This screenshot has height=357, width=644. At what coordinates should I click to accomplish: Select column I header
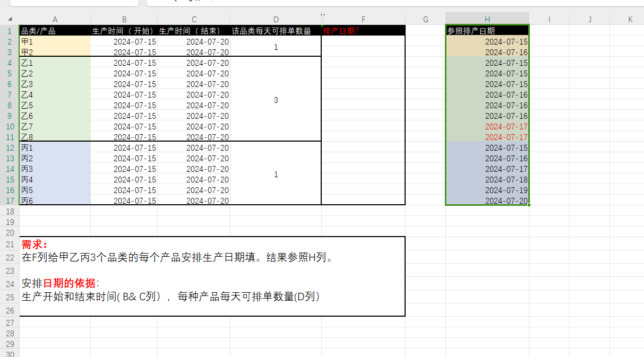point(549,19)
